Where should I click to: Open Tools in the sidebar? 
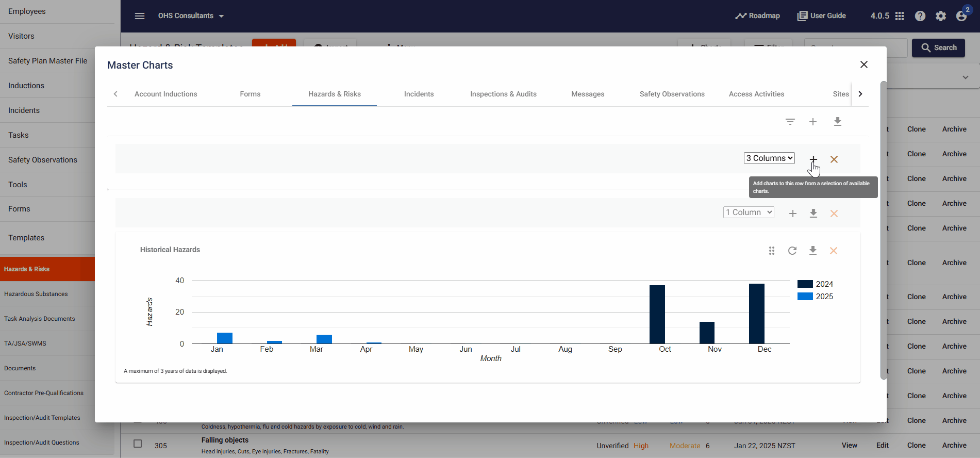(x=18, y=185)
